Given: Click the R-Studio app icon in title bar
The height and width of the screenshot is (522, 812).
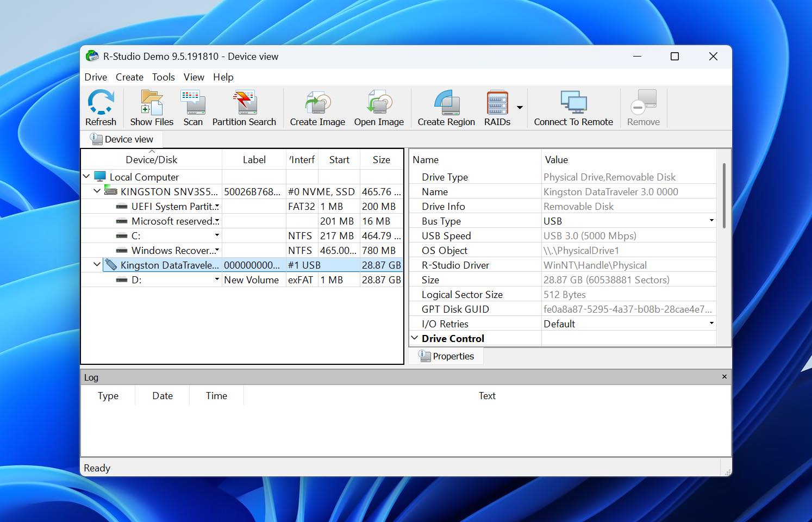Looking at the screenshot, I should pos(93,56).
